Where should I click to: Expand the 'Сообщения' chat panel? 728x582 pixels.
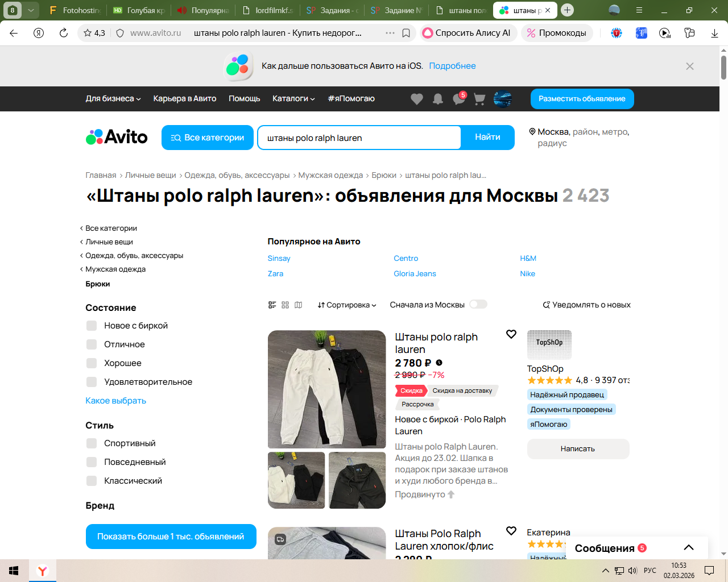(689, 548)
